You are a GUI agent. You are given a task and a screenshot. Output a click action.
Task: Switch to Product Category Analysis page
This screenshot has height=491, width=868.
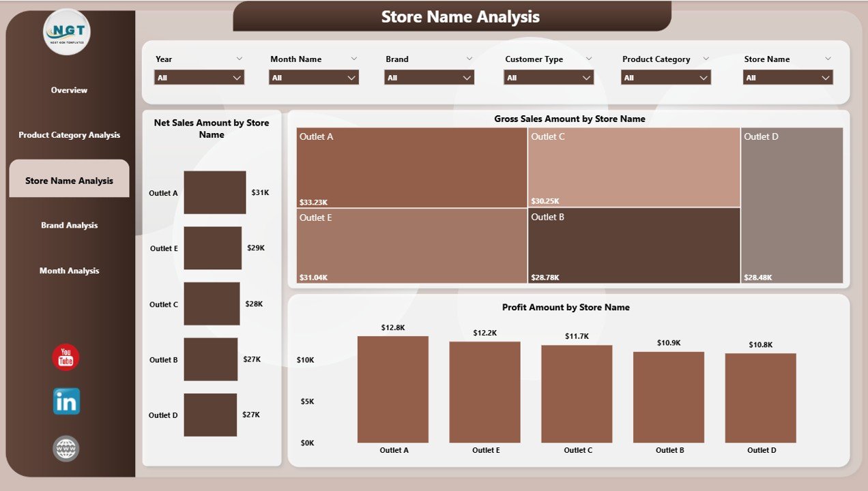pyautogui.click(x=69, y=135)
